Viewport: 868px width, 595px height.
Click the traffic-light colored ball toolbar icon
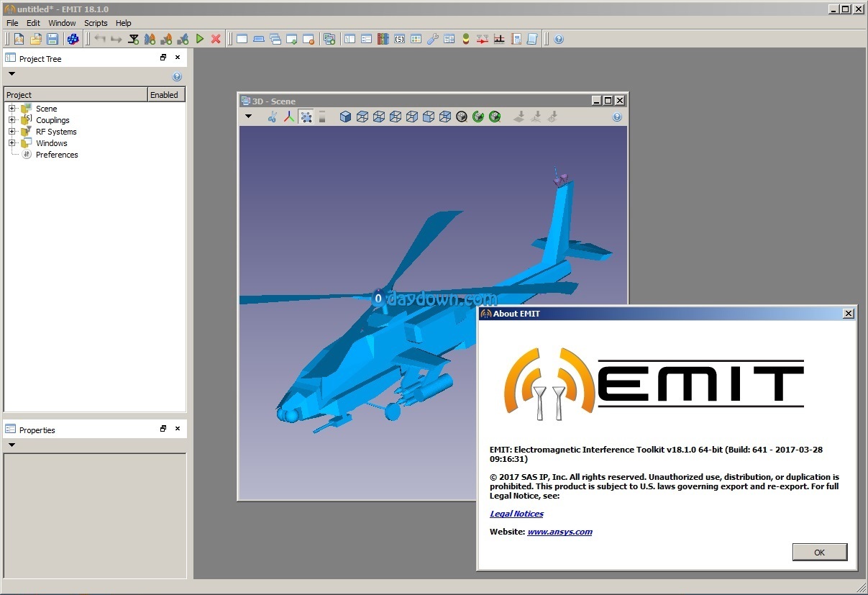point(466,39)
